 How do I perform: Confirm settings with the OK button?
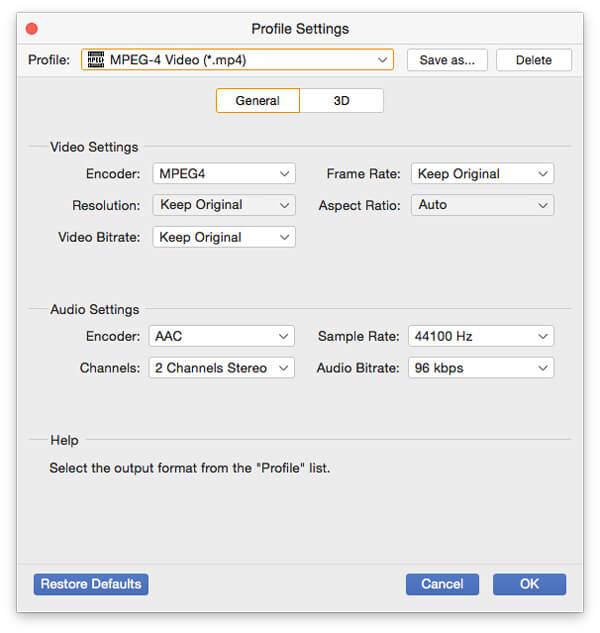[529, 584]
